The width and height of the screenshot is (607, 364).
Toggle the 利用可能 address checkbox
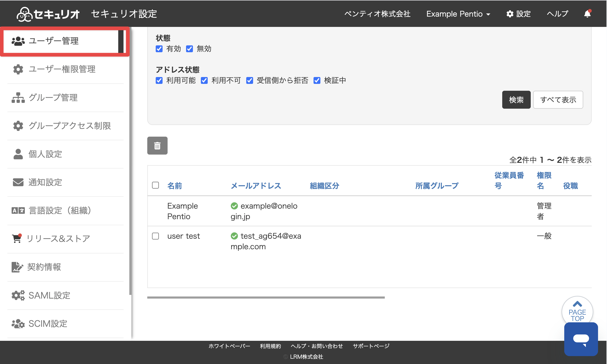click(x=159, y=80)
